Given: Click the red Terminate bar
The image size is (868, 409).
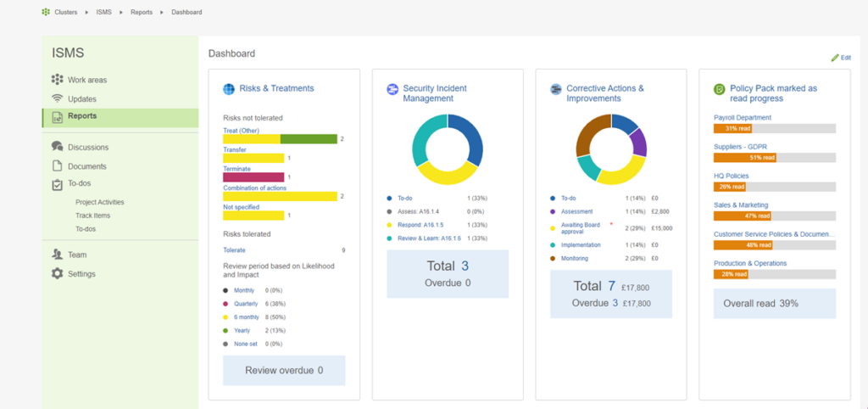Looking at the screenshot, I should tap(253, 177).
